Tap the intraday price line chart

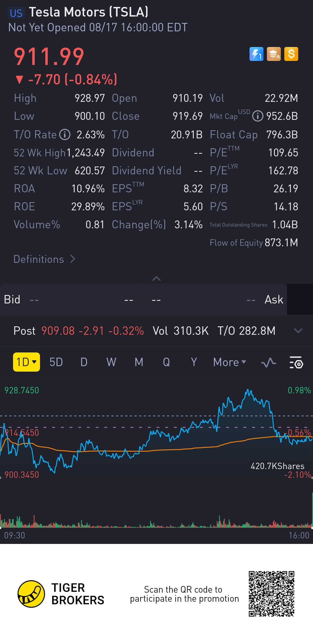pos(156,432)
